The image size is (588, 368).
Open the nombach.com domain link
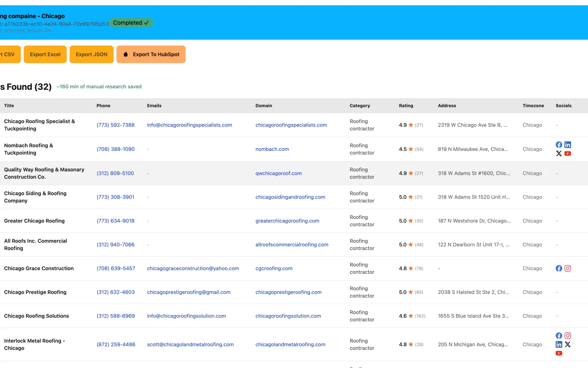pos(272,149)
